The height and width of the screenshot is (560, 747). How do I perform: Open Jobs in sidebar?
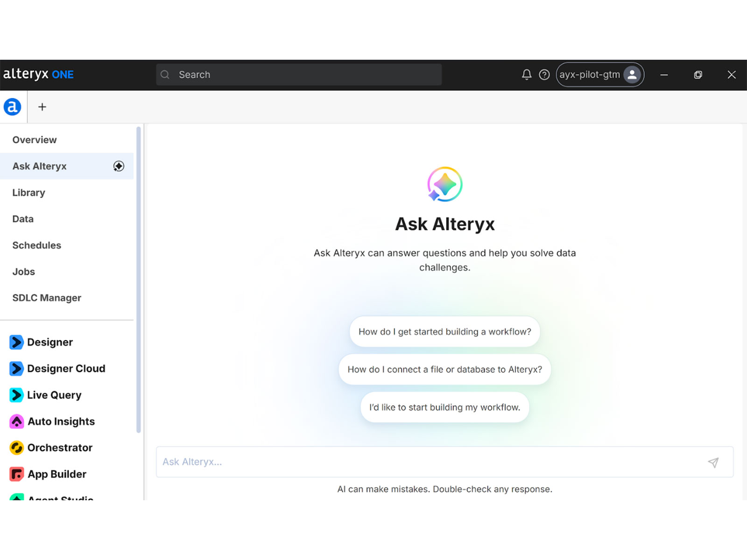[67, 272]
